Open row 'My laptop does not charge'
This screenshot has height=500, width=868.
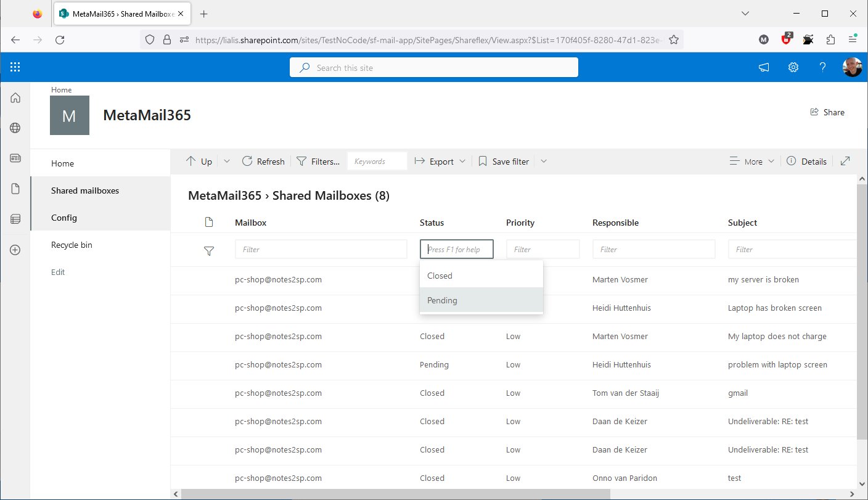(x=777, y=336)
